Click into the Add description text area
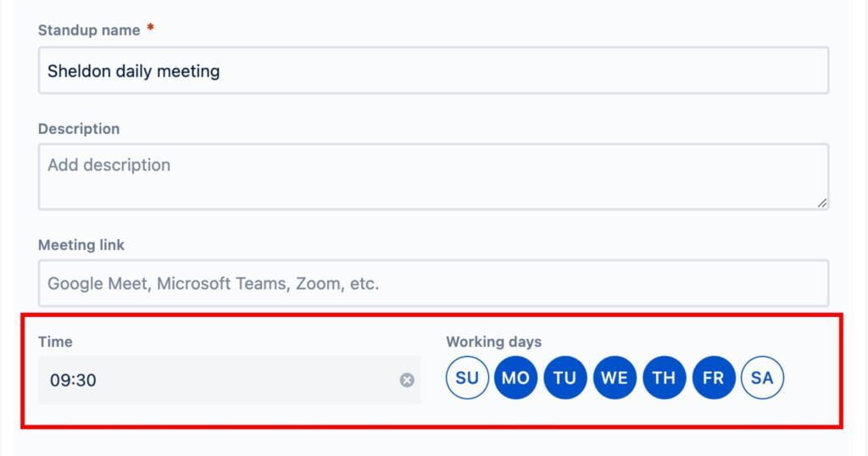Screen dimensions: 868x456 [x=433, y=176]
